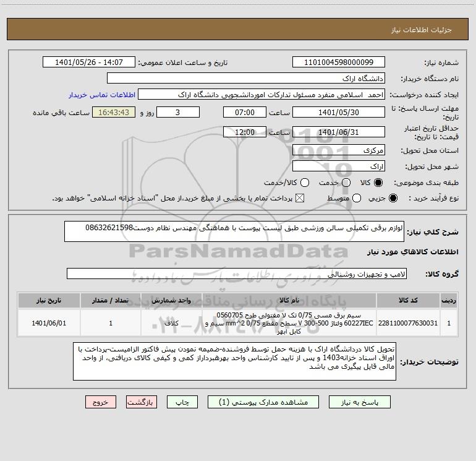Choose the جزیی purchase type radio

point(393,198)
